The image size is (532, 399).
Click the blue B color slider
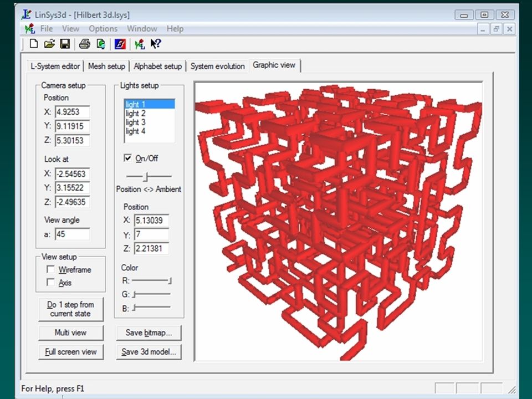pos(151,308)
